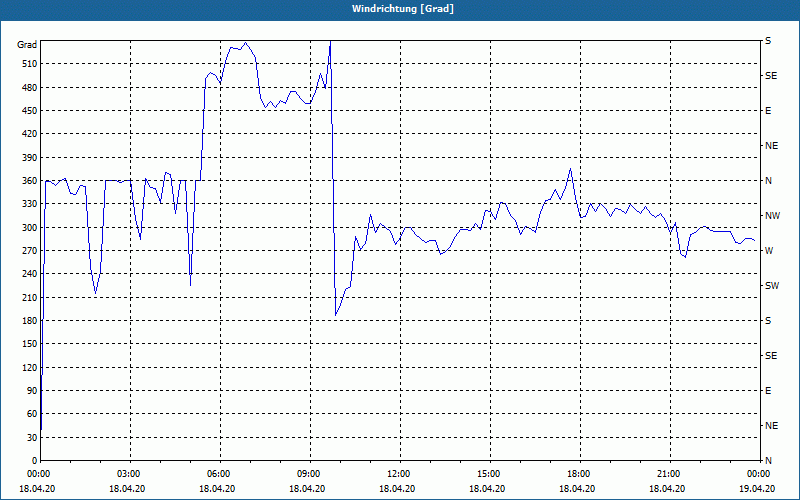Click the 300 y-axis value
The image size is (800, 500).
coord(30,228)
